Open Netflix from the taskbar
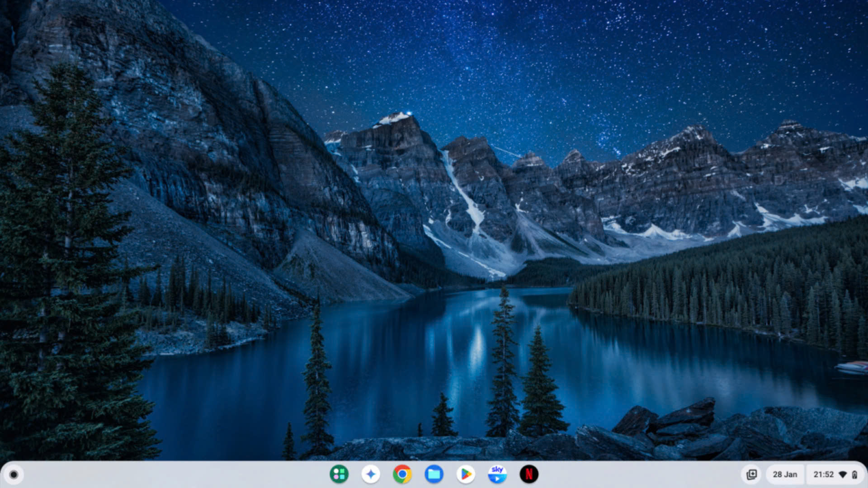868x488 pixels. tap(529, 474)
